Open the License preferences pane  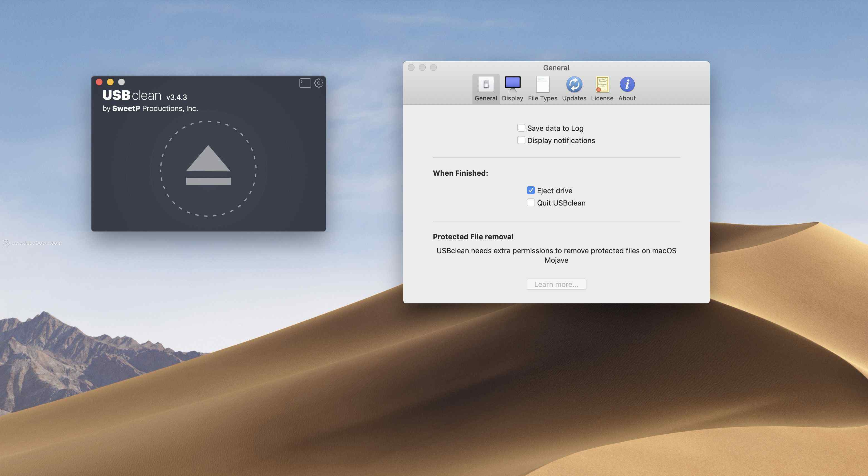pyautogui.click(x=602, y=89)
